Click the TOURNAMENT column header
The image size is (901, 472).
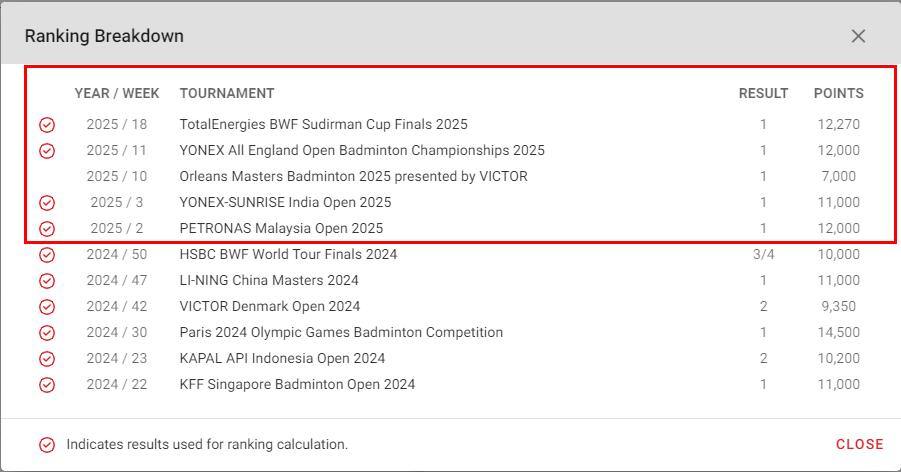tap(227, 93)
